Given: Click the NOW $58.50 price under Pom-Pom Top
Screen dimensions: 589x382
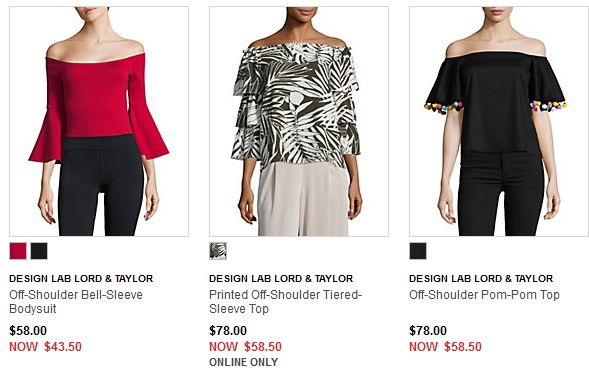Looking at the screenshot, I should click(x=446, y=347).
